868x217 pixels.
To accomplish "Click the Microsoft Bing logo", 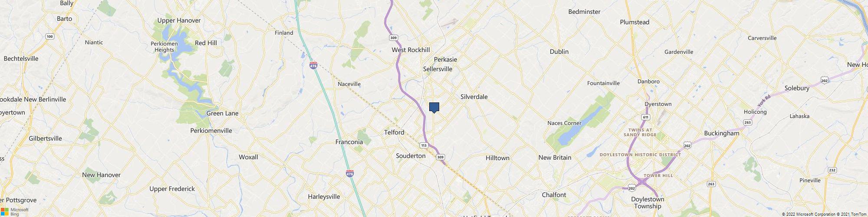I will (15, 211).
